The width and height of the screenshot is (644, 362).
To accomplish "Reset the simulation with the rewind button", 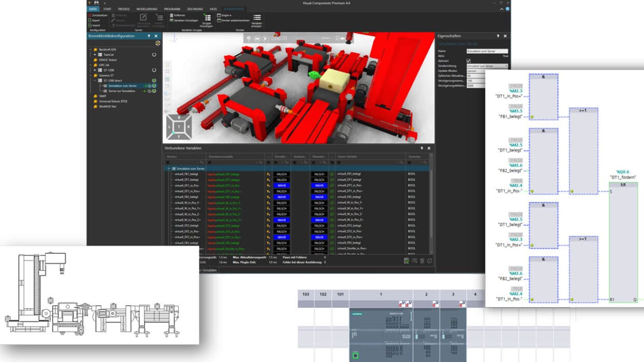I will [258, 38].
